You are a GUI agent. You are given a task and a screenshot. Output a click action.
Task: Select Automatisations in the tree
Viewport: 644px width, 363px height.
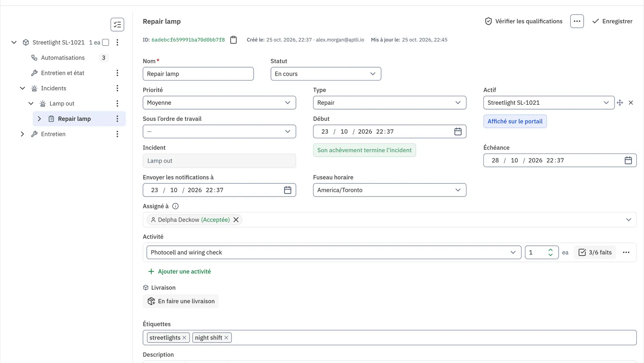pyautogui.click(x=63, y=58)
